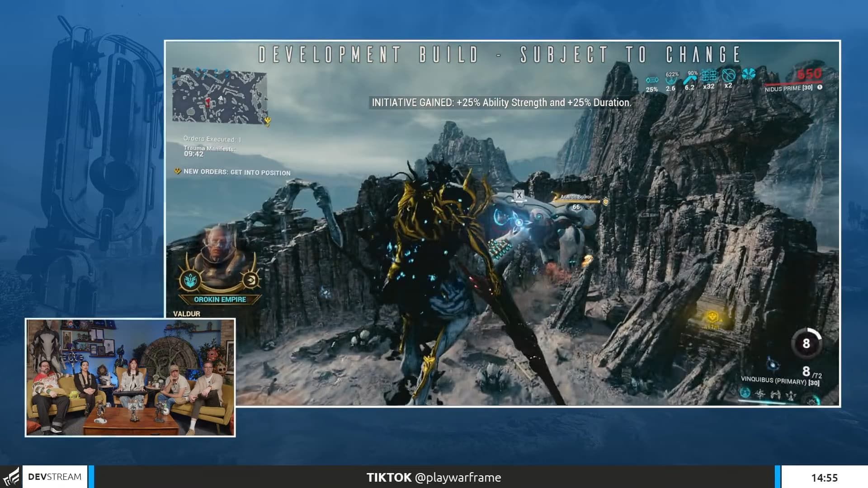Click the gear icon in the bottom right corner

812,403
